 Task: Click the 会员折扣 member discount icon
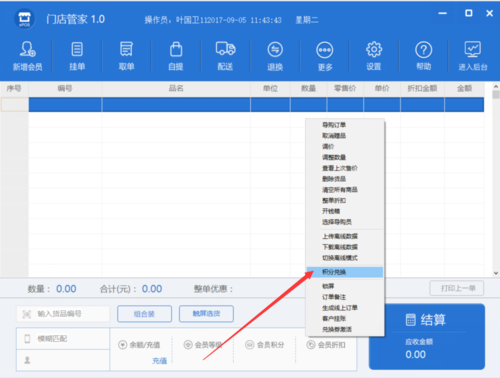pyautogui.click(x=311, y=344)
